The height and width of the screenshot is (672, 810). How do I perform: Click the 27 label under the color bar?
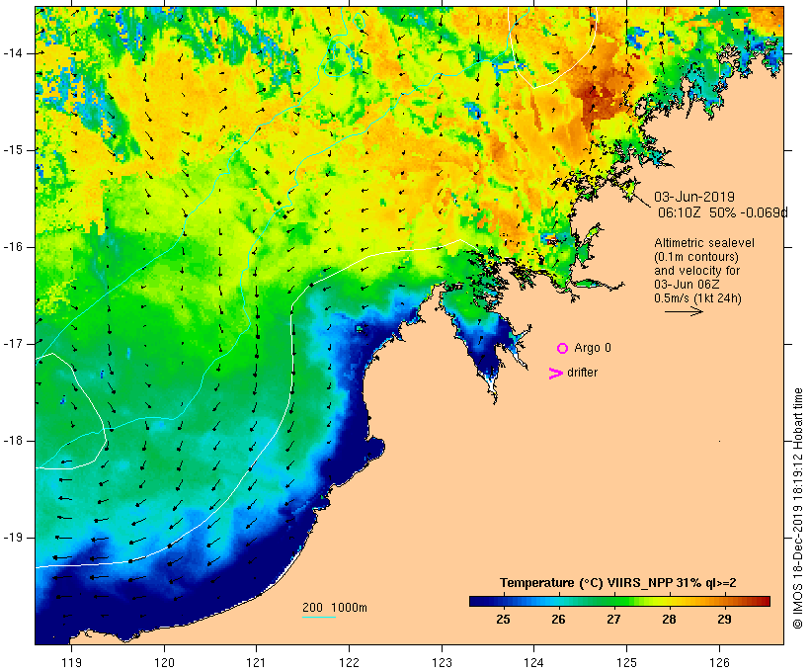click(x=613, y=619)
